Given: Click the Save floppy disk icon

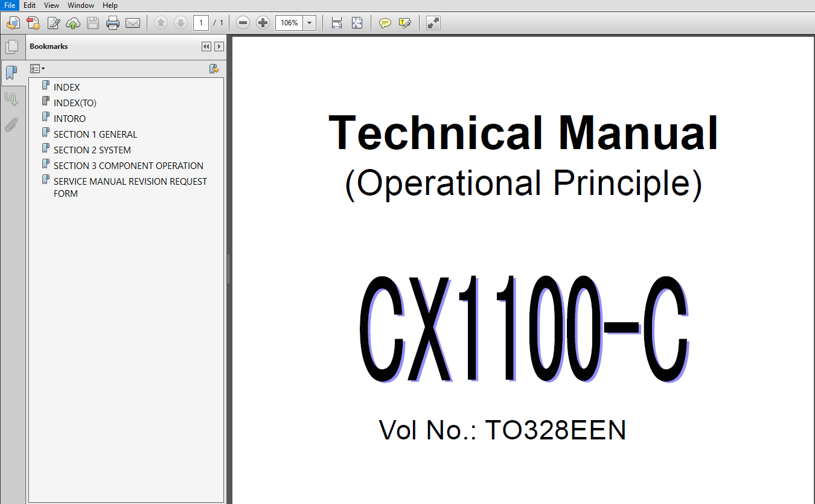Looking at the screenshot, I should coord(93,23).
